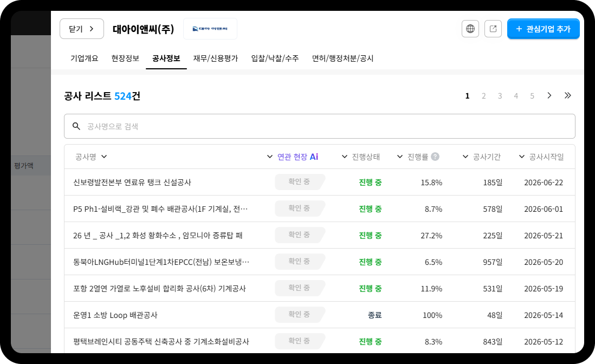Click the 대아이앤씨 company logo

210,29
